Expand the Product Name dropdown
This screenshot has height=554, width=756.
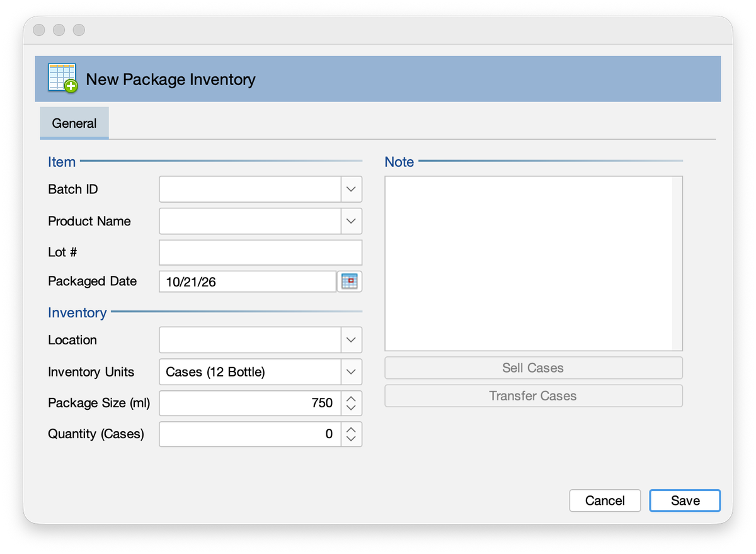tap(352, 221)
